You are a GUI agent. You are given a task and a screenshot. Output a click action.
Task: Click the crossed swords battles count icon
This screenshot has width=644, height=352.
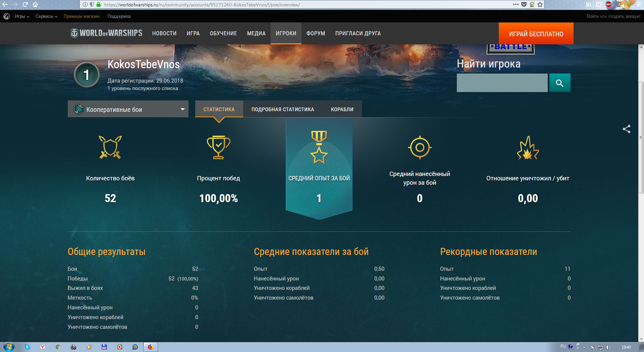[110, 147]
